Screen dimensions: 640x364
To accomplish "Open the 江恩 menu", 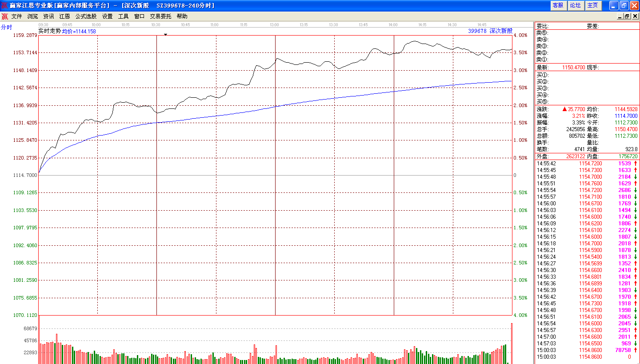I will tap(64, 16).
